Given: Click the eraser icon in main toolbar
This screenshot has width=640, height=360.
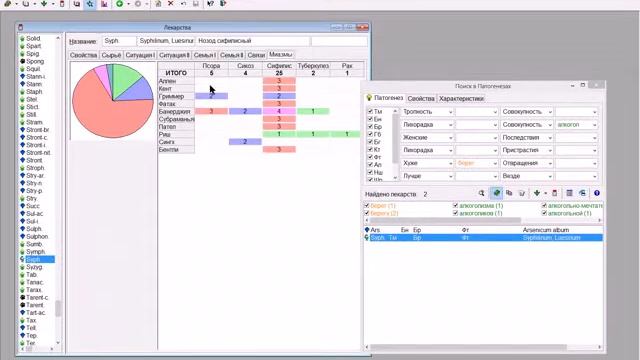Looking at the screenshot, I should (x=7, y=4).
